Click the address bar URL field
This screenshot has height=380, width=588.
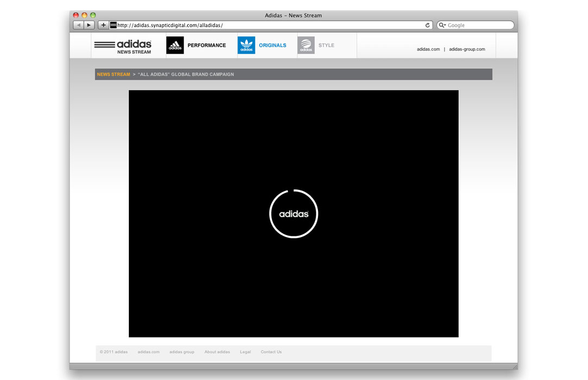click(271, 25)
